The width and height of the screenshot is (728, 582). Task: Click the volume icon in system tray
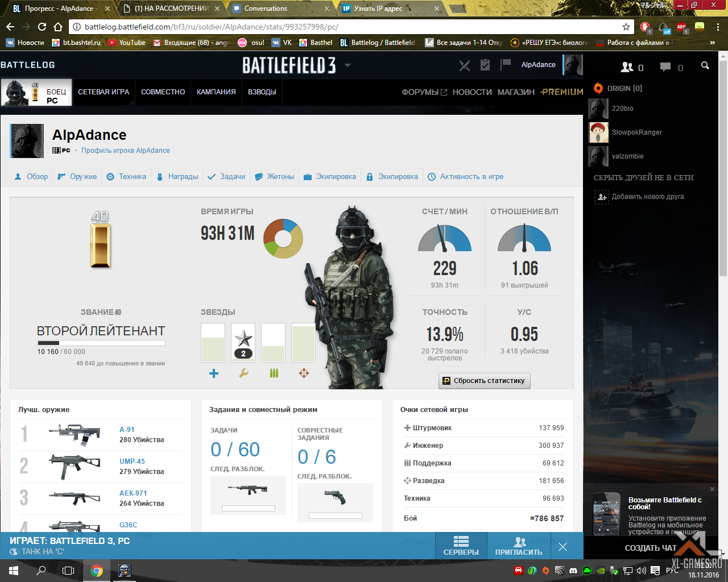point(642,571)
